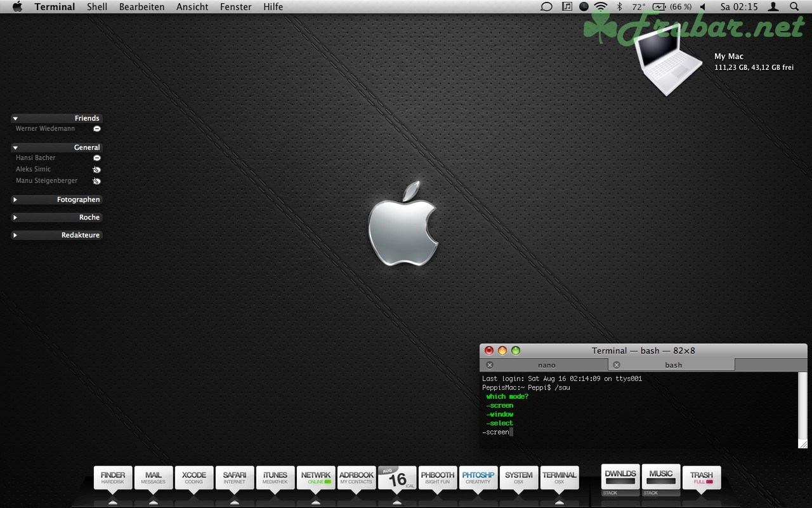Open the NETWRK dock icon

click(x=316, y=478)
